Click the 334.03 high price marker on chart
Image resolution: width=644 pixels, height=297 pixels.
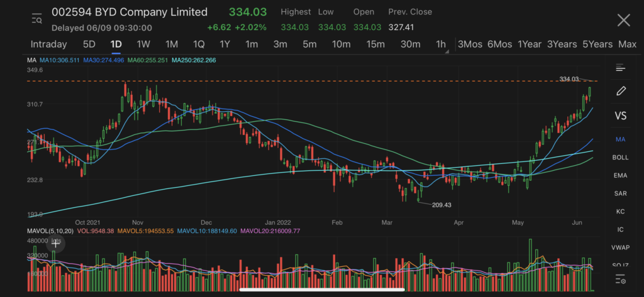coord(569,78)
